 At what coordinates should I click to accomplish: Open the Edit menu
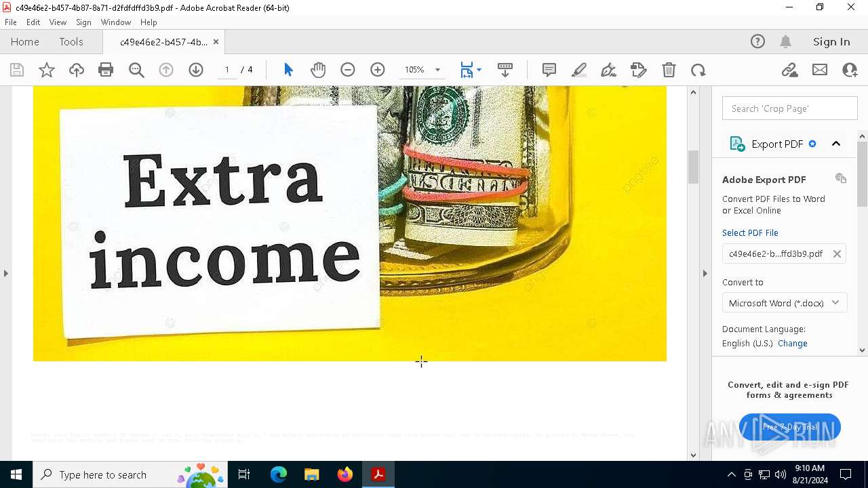[x=33, y=22]
